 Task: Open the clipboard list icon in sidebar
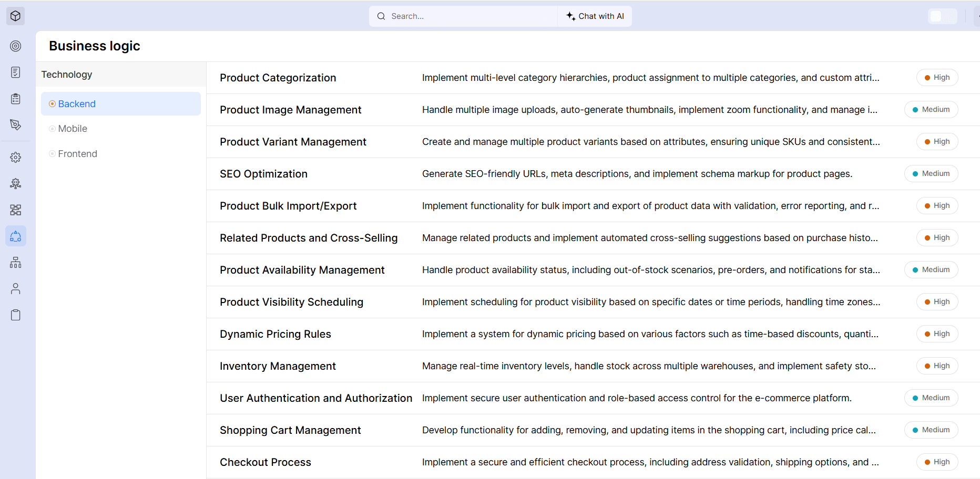tap(16, 99)
